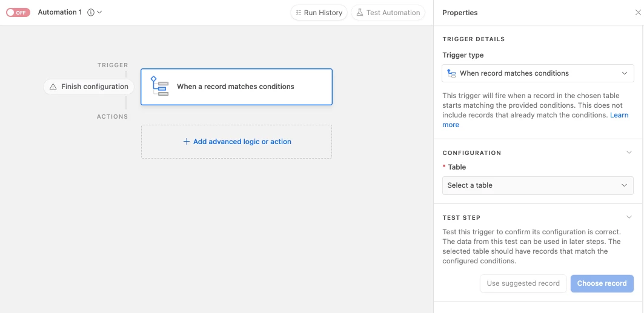Select the 'When a record matches conditions' card title
This screenshot has height=313, width=644.
pyautogui.click(x=236, y=87)
